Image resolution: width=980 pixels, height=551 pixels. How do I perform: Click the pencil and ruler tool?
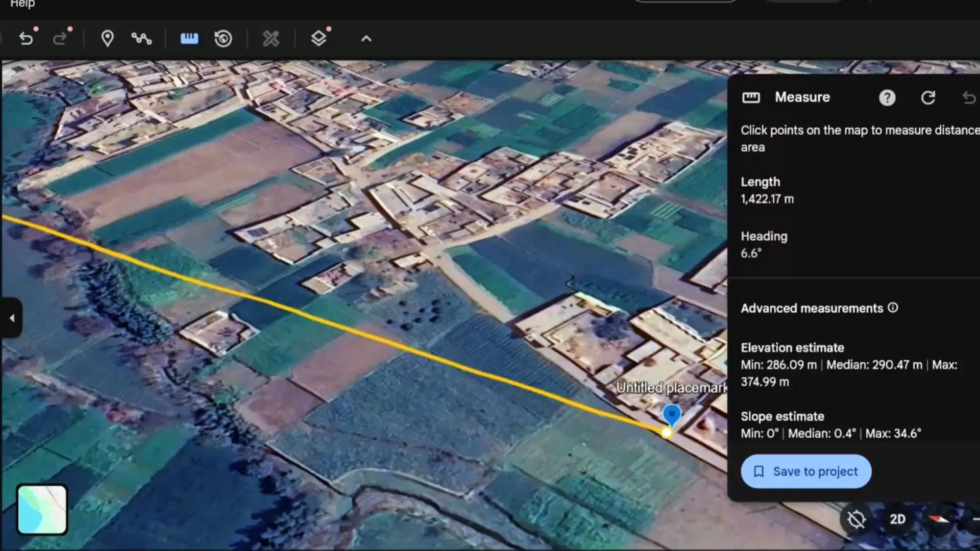point(271,39)
